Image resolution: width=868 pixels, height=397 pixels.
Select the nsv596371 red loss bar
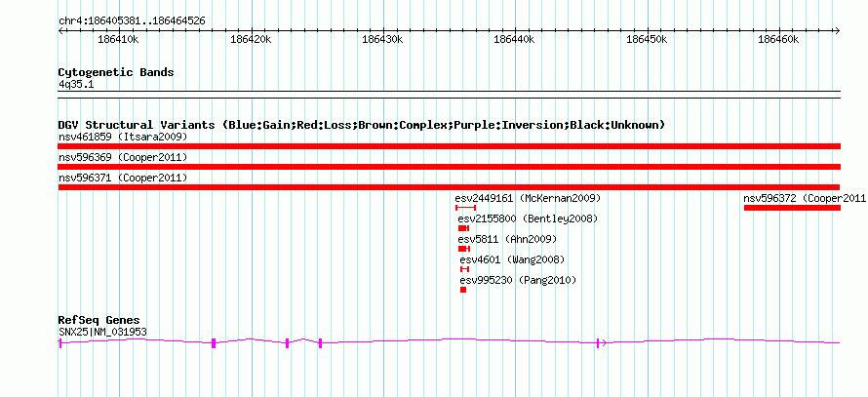click(449, 187)
